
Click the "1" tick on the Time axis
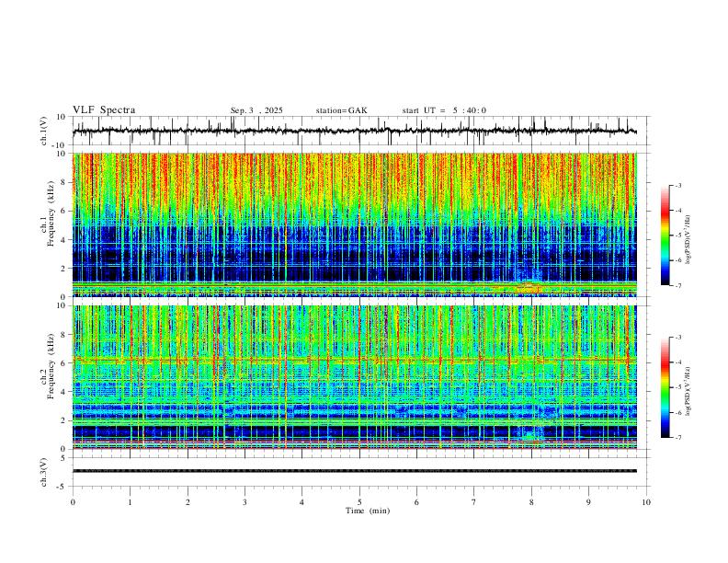point(130,502)
